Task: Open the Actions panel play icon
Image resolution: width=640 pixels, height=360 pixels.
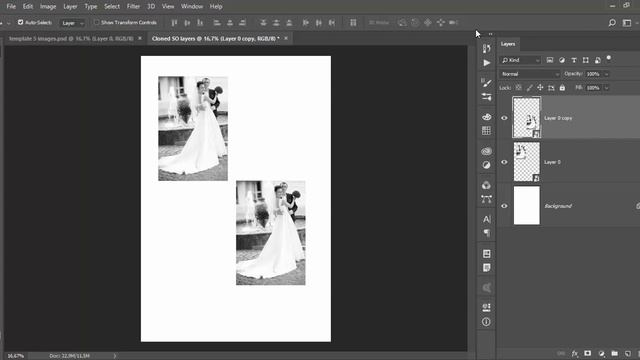Action: click(x=487, y=63)
